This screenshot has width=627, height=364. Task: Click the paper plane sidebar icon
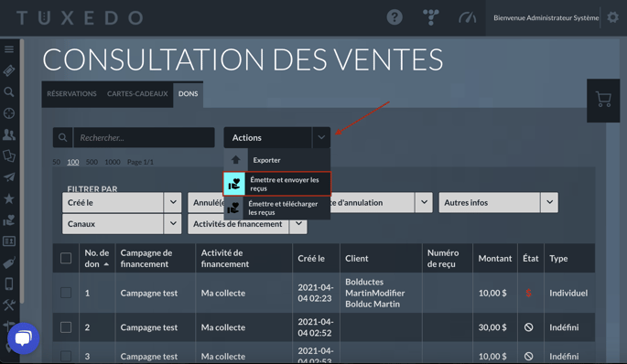(9, 177)
